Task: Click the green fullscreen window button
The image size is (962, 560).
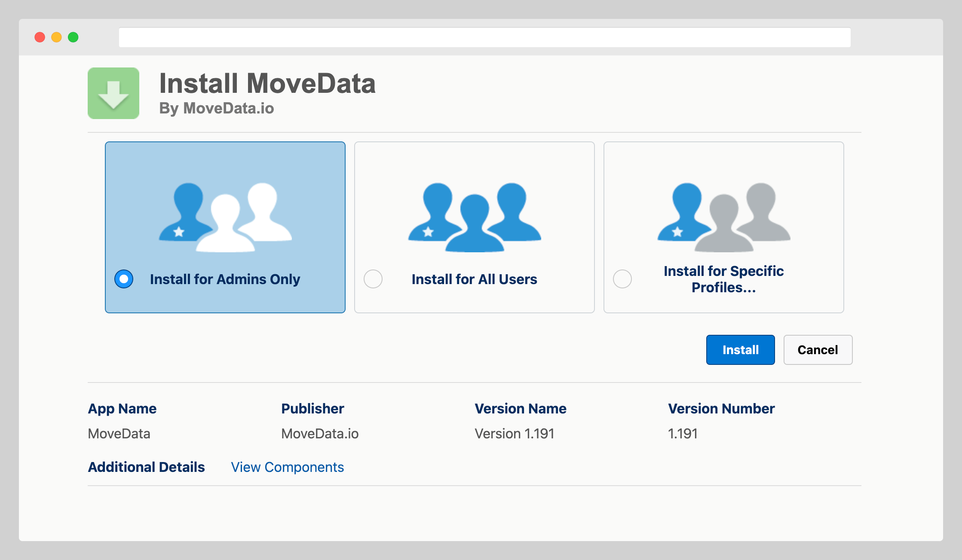Action: [x=74, y=37]
